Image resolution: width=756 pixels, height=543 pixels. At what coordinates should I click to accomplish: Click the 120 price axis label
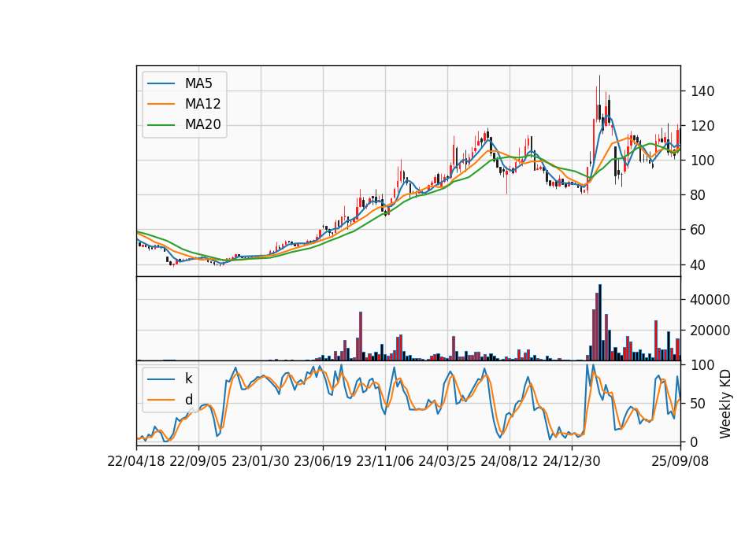pos(702,126)
